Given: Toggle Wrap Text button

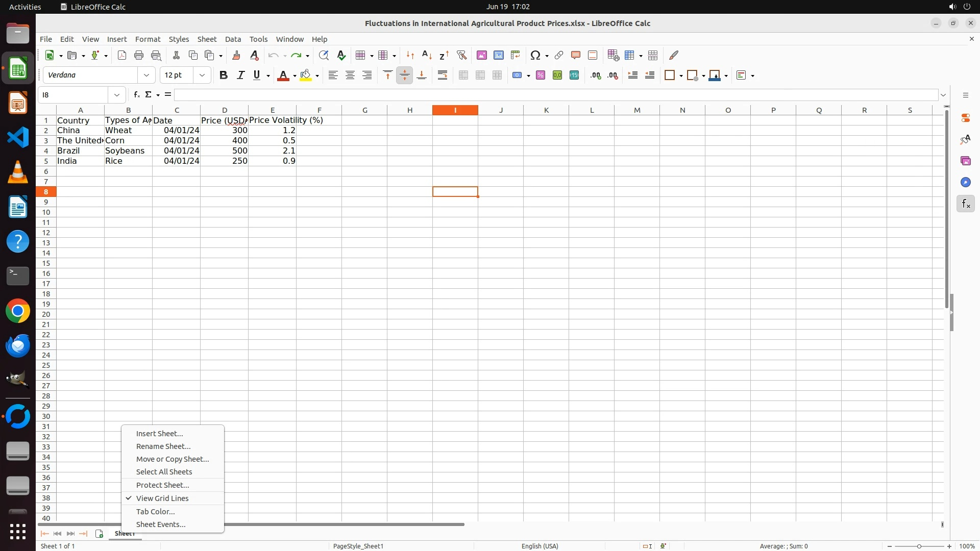Looking at the screenshot, I should point(443,76).
